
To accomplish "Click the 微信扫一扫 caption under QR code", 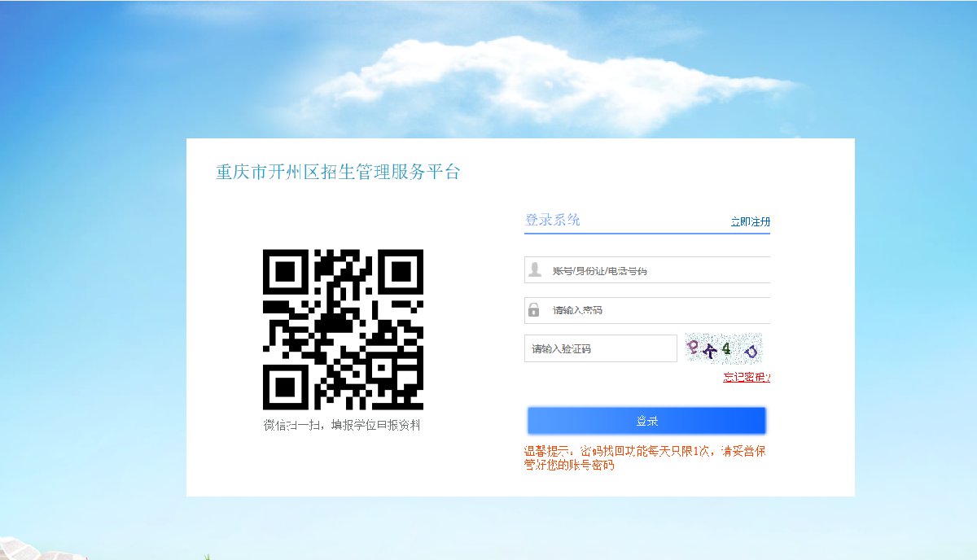I will click(342, 425).
